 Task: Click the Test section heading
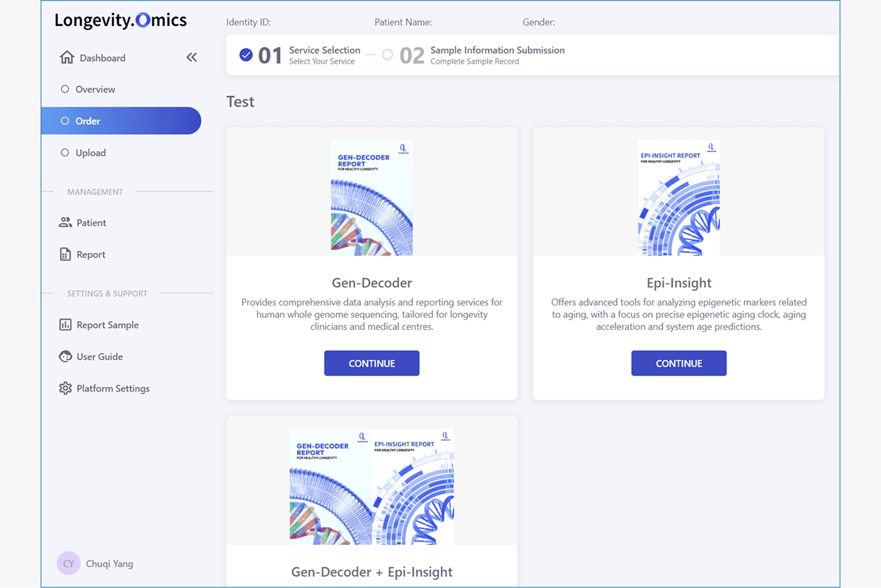240,102
